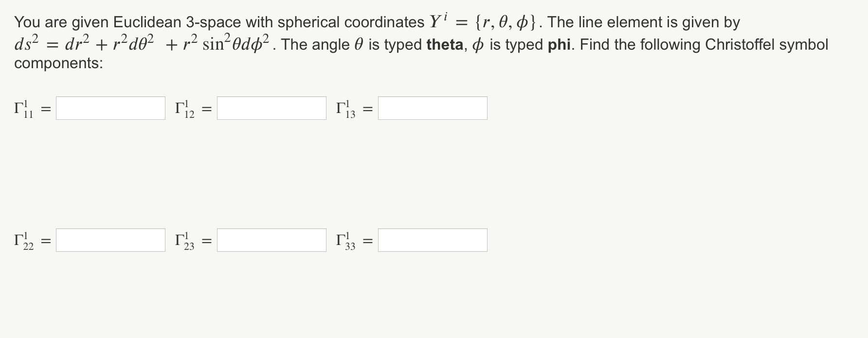The image size is (868, 338).
Task: Click the input field for Γ¹₁₁
Action: tap(110, 108)
